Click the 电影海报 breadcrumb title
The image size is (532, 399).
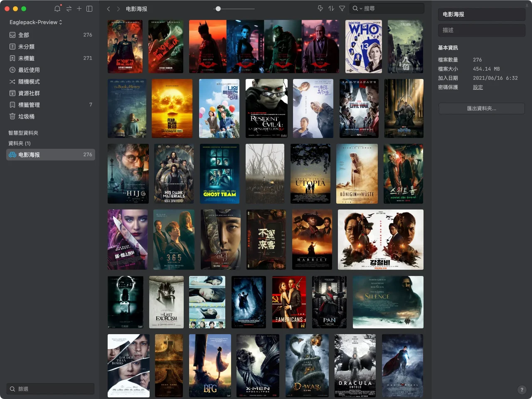136,9
